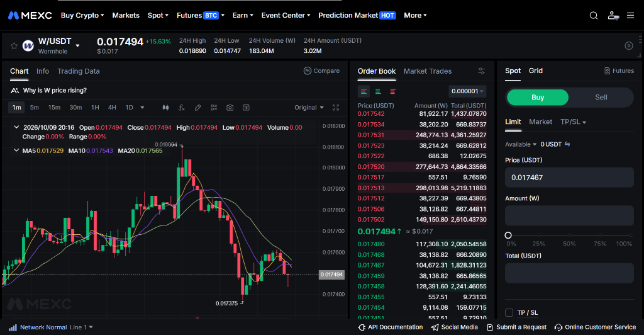Open the Futures BTC dropdown
644x335 pixels.
[201, 15]
